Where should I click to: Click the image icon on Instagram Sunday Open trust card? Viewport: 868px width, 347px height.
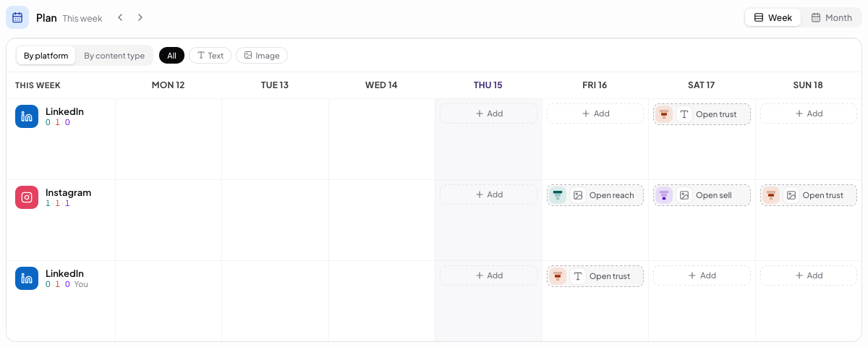click(x=791, y=195)
